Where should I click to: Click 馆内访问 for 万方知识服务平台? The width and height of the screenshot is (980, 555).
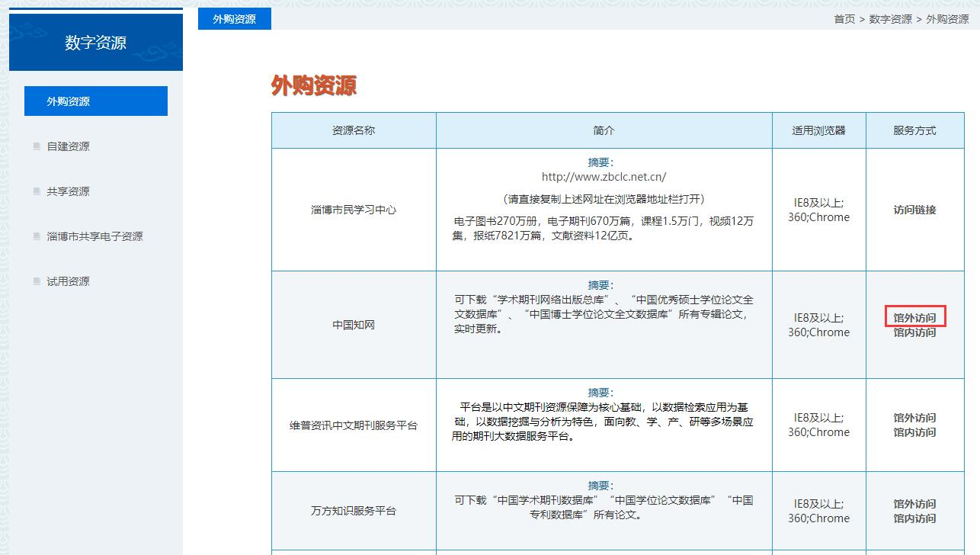coord(914,518)
